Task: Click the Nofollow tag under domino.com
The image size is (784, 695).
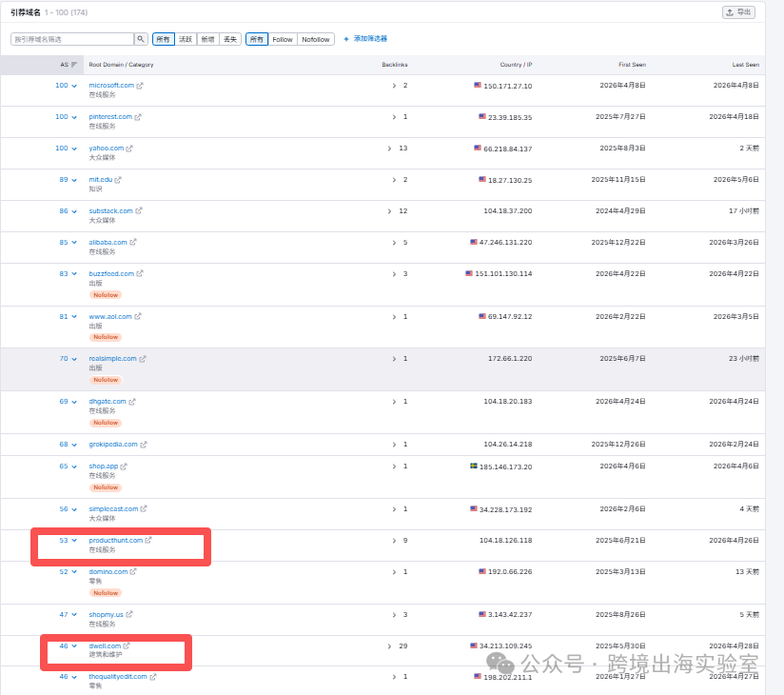Action: pos(106,593)
